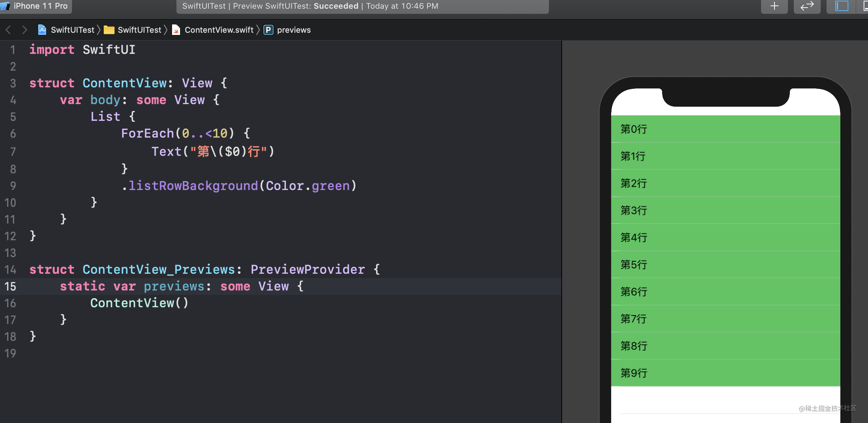
Task: Click the project icon in breadcrumb bar
Action: (42, 30)
